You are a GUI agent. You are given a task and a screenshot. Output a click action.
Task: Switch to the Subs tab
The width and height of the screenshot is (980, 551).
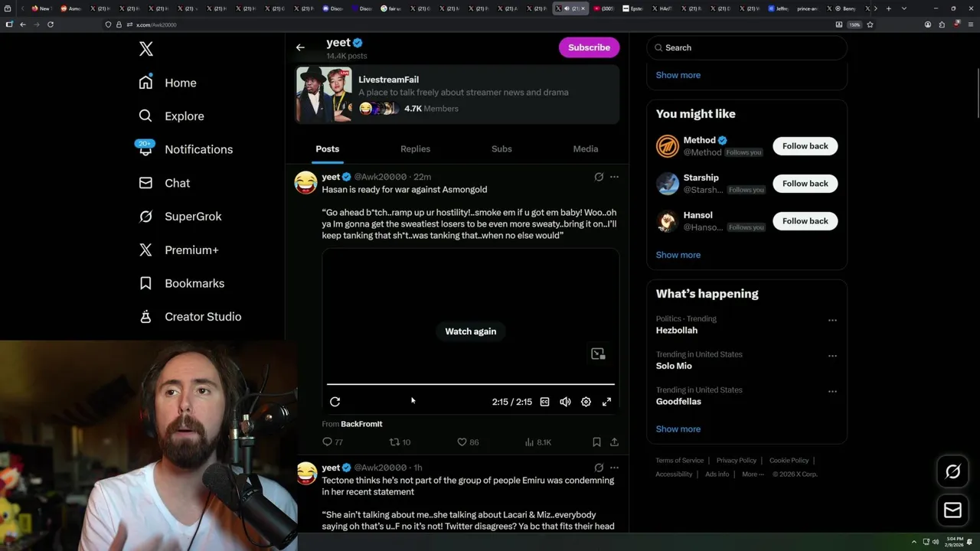click(x=501, y=148)
